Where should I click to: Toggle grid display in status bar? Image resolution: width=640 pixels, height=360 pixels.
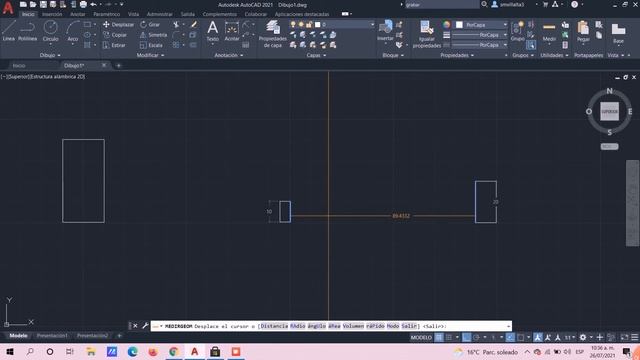[439, 337]
